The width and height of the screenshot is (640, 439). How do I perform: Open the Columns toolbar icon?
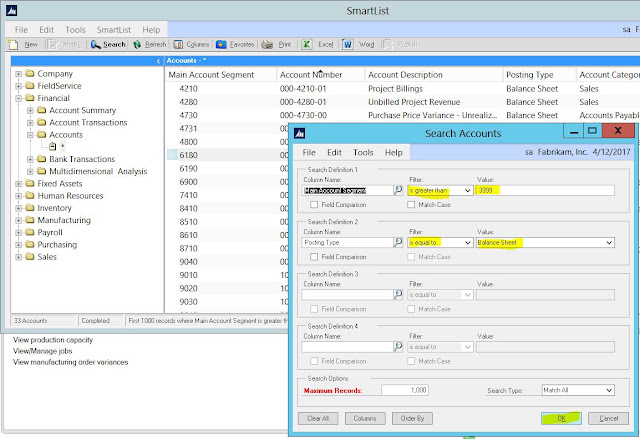pyautogui.click(x=178, y=44)
